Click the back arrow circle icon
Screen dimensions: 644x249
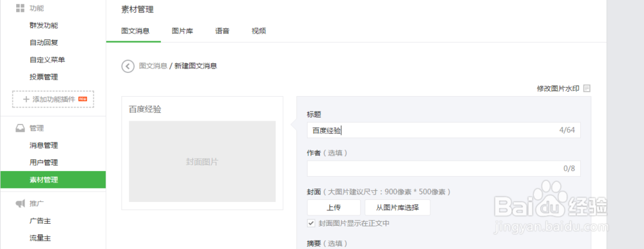128,66
